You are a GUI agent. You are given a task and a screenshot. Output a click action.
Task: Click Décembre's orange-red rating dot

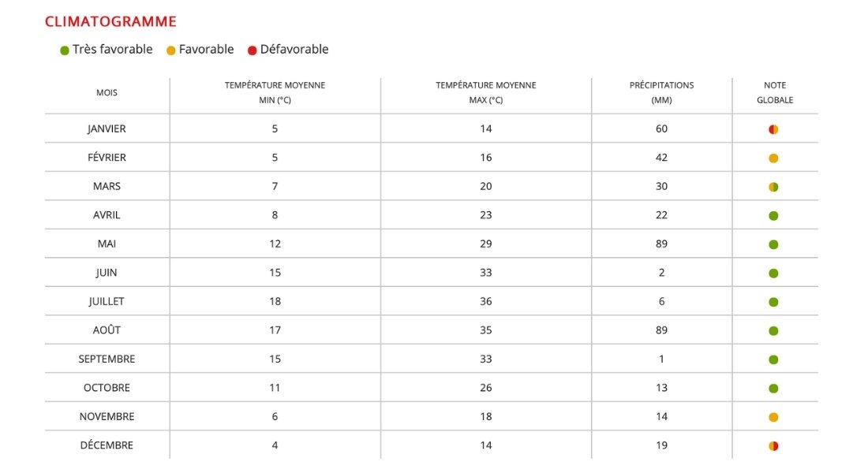coord(773,446)
